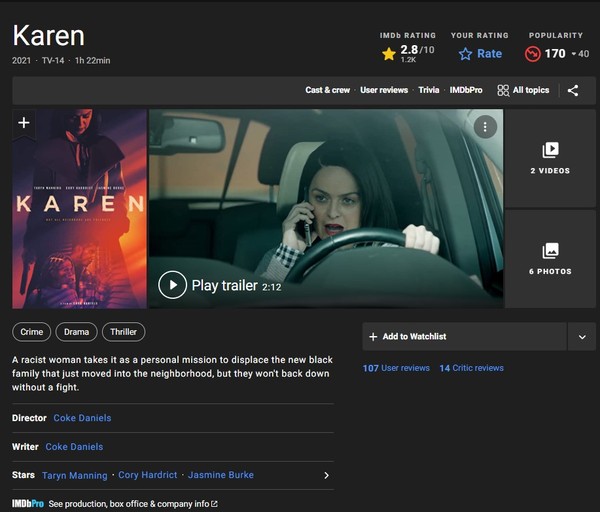
Task: Select the Thriller genre chip
Action: pyautogui.click(x=123, y=332)
